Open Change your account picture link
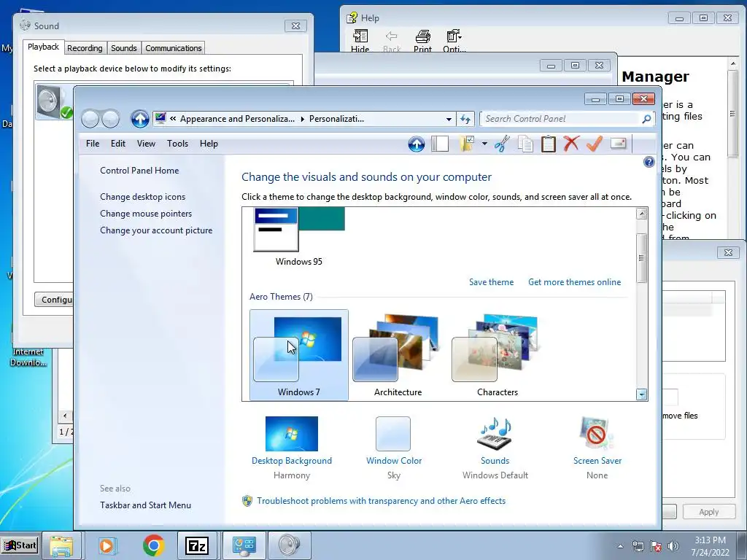Screen dimensions: 747x560 tap(156, 230)
